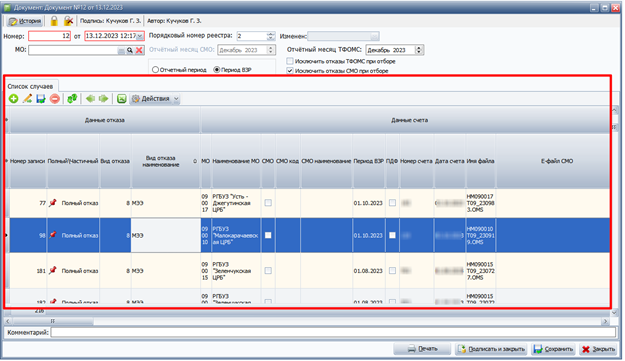This screenshot has height=361, width=625.
Task: Click the yellow lock icon
Action: click(x=54, y=21)
